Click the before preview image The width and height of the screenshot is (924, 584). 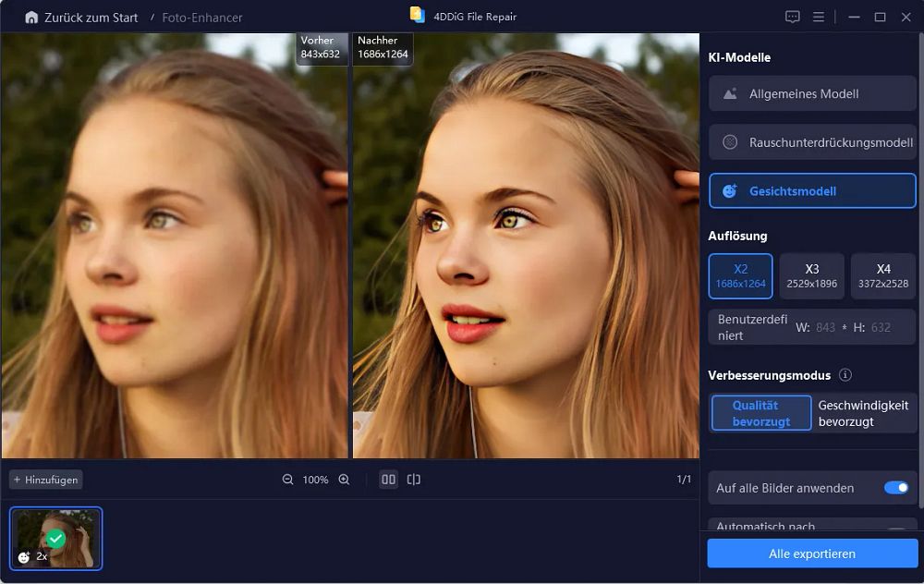coord(175,246)
